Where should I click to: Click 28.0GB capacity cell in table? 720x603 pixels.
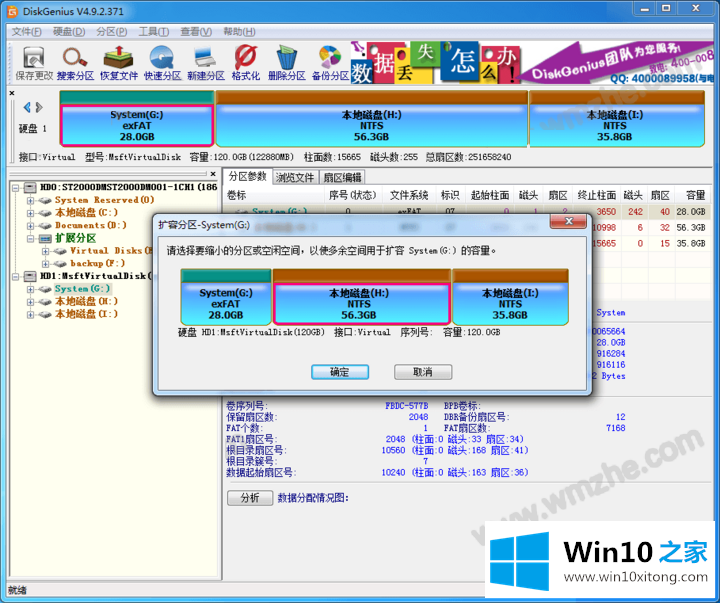(691, 212)
